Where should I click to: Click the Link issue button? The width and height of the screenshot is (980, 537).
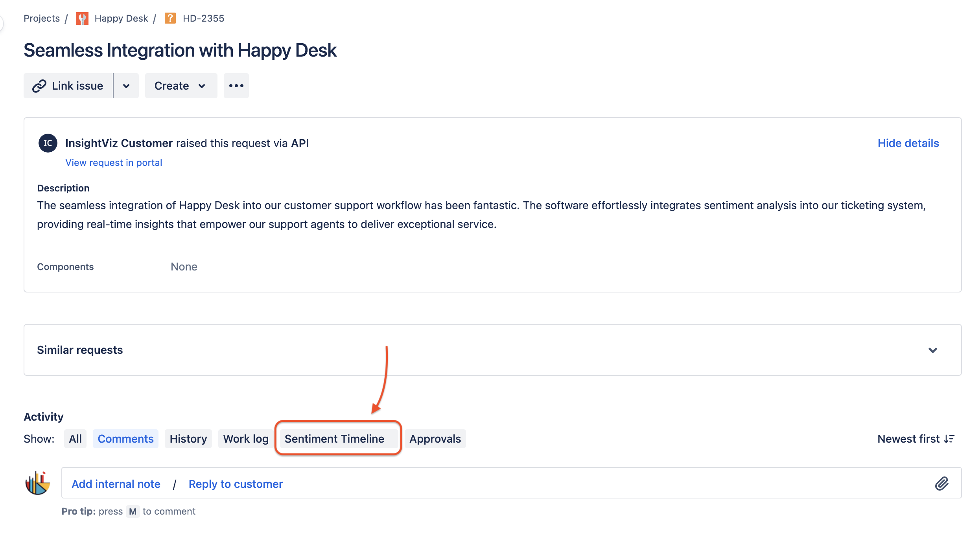tap(68, 86)
